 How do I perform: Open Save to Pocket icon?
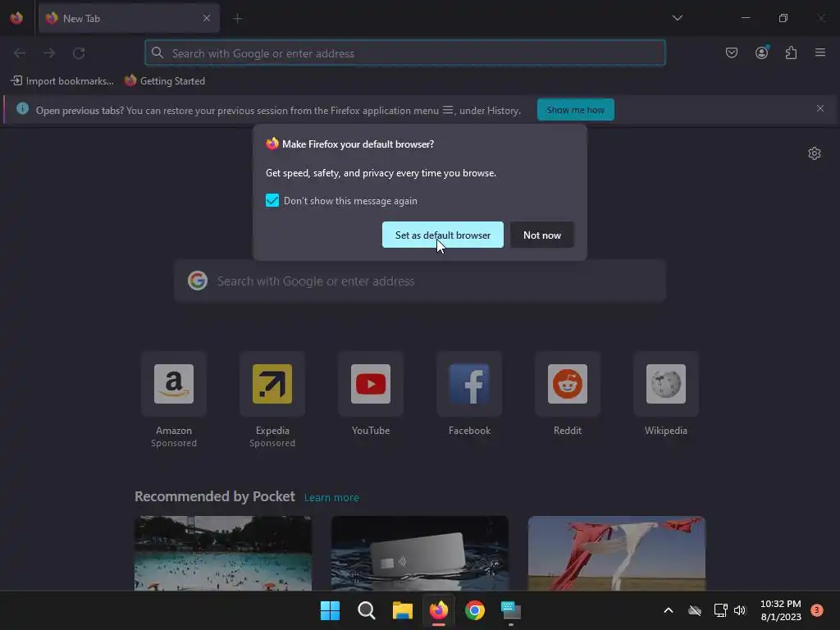click(x=732, y=52)
